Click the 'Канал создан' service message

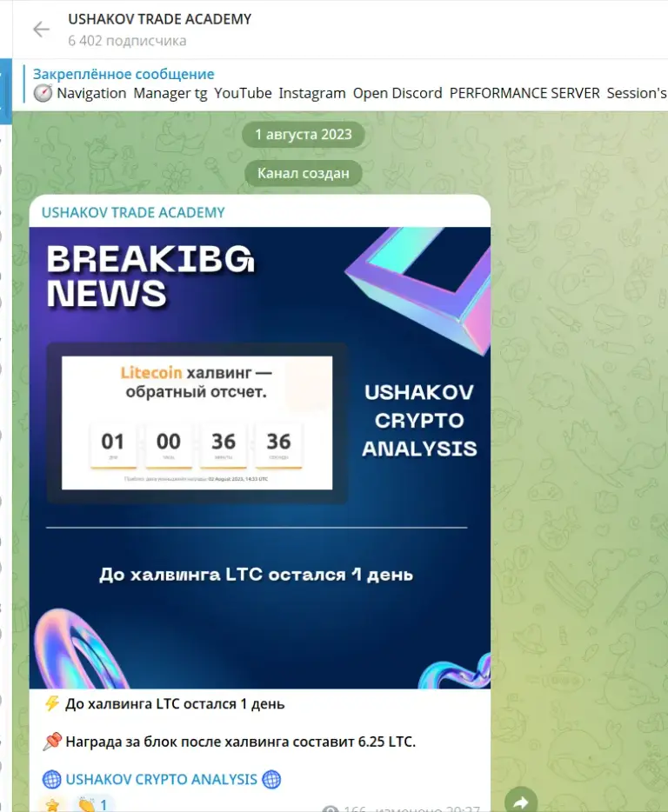tap(304, 173)
